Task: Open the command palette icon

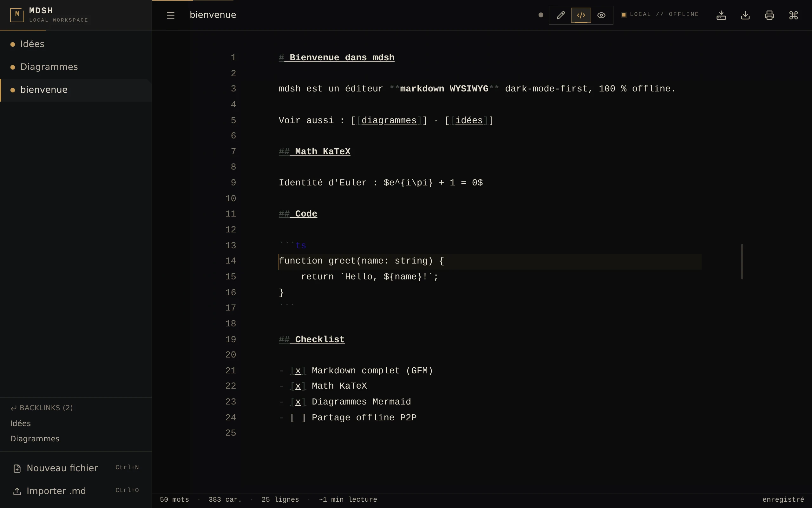Action: (x=794, y=15)
